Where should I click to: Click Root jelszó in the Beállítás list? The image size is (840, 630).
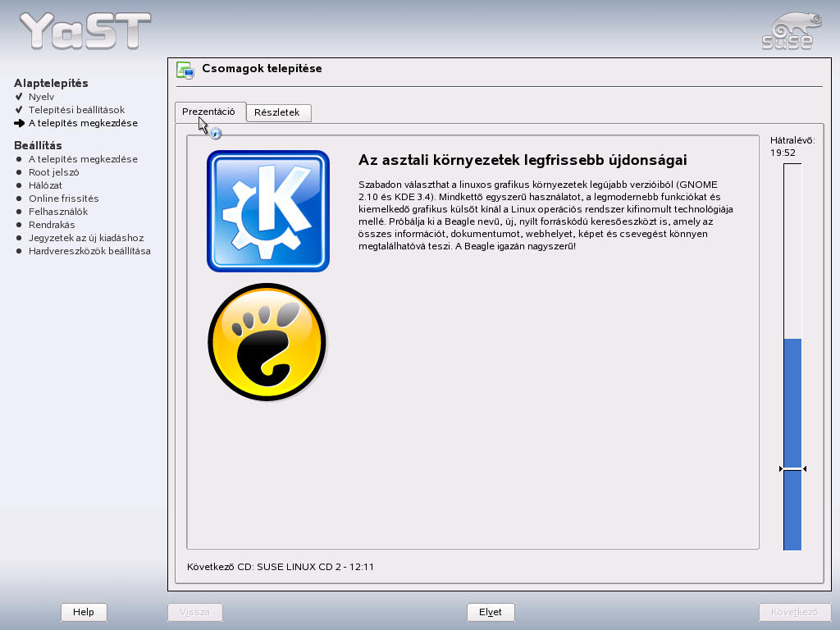(54, 172)
